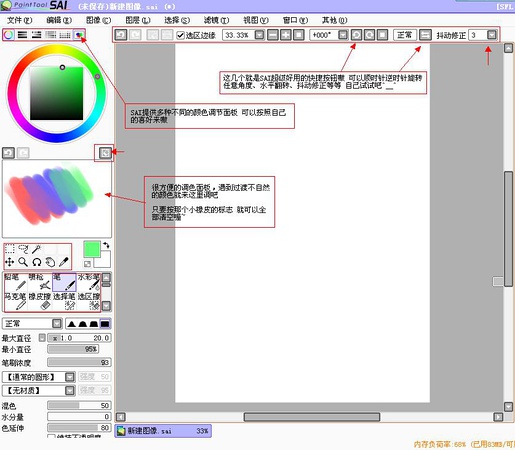
Task: Open the 33.33% zoom dropdown
Action: (260, 35)
